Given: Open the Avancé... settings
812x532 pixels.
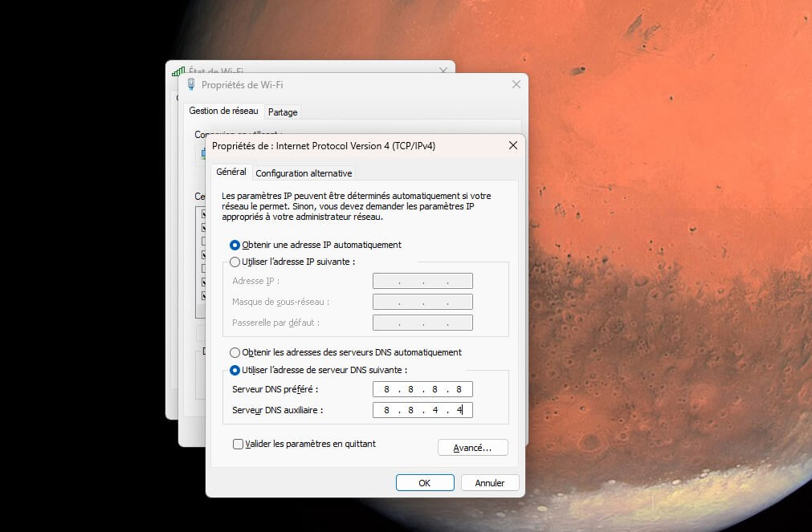Looking at the screenshot, I should click(x=473, y=448).
